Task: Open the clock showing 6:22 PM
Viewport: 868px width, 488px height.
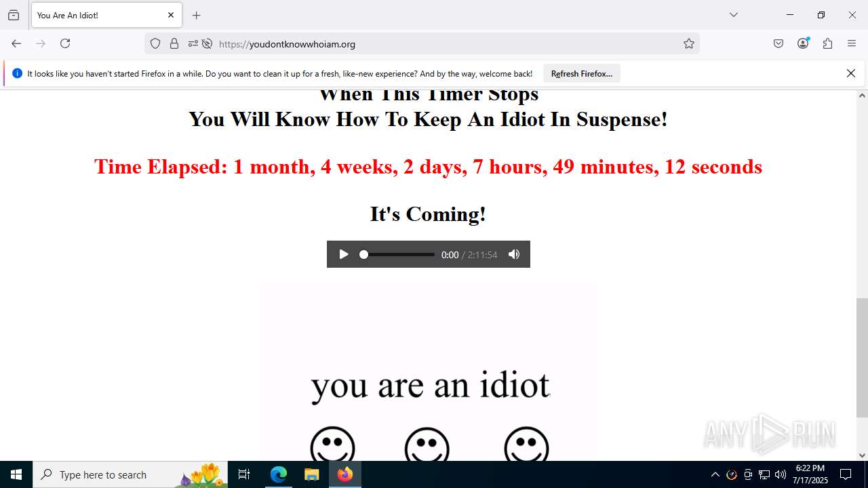Action: click(810, 474)
